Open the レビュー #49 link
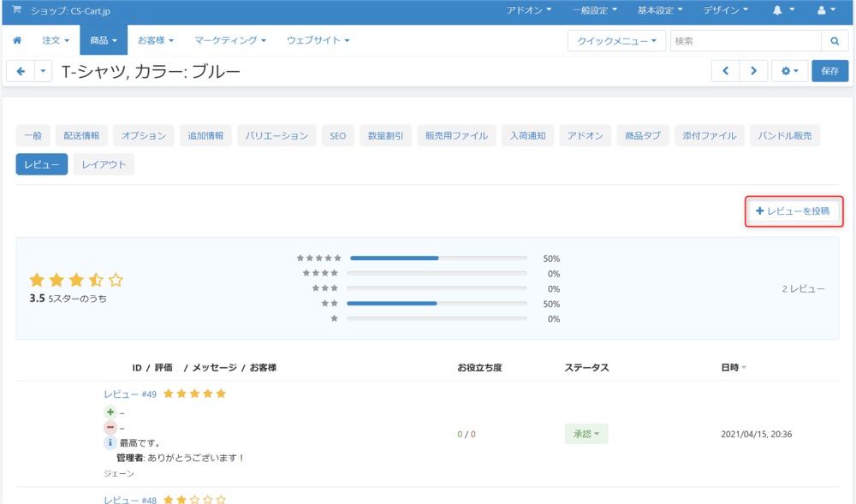This screenshot has width=856, height=504. (130, 394)
